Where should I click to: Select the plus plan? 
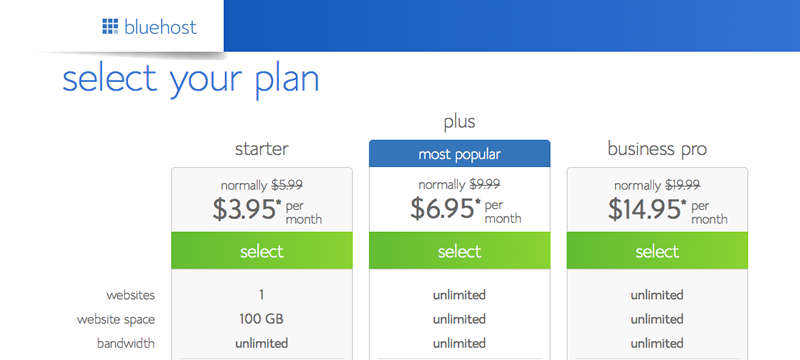tap(460, 251)
